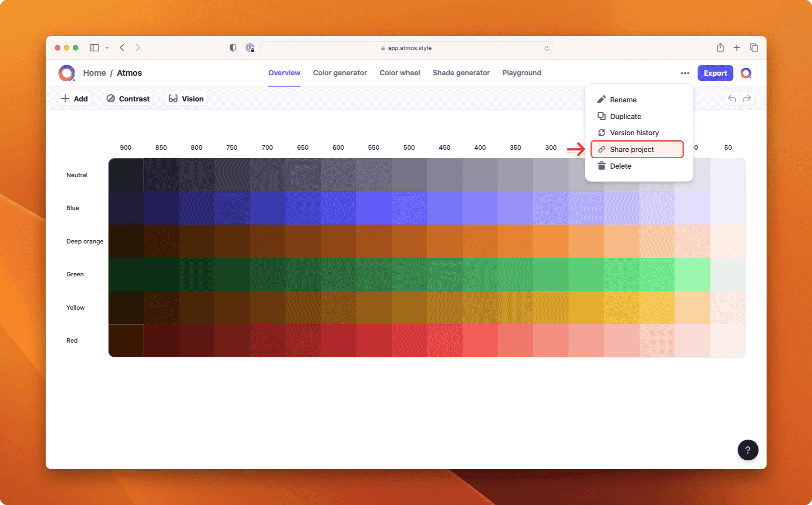Select the Green 500 color swatch
Viewport: 812px width, 505px height.
tap(409, 274)
